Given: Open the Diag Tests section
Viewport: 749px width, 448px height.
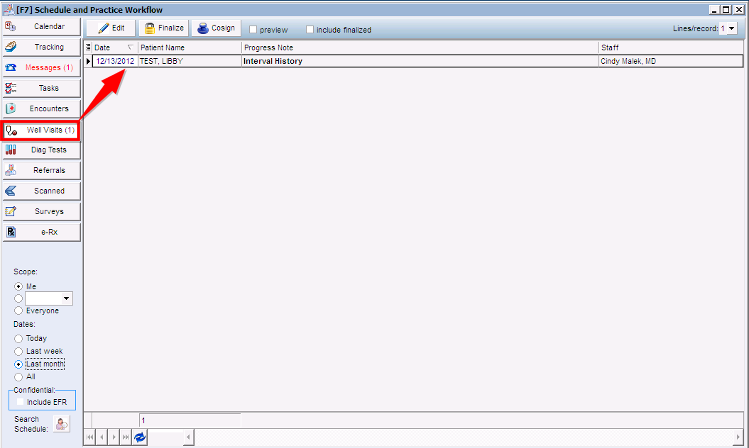Looking at the screenshot, I should pos(42,150).
